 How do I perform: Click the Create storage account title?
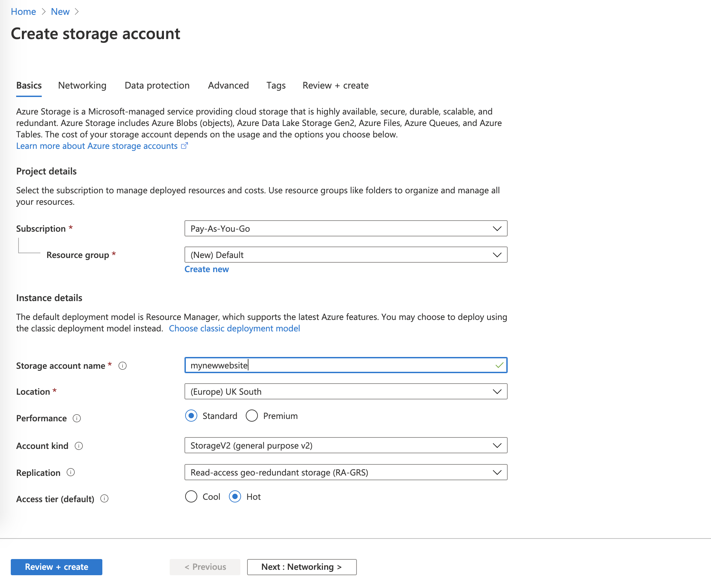pyautogui.click(x=96, y=34)
